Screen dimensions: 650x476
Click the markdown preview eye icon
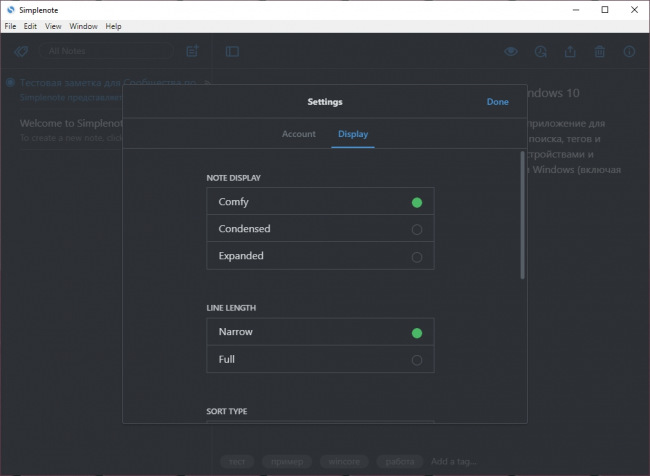[x=511, y=51]
